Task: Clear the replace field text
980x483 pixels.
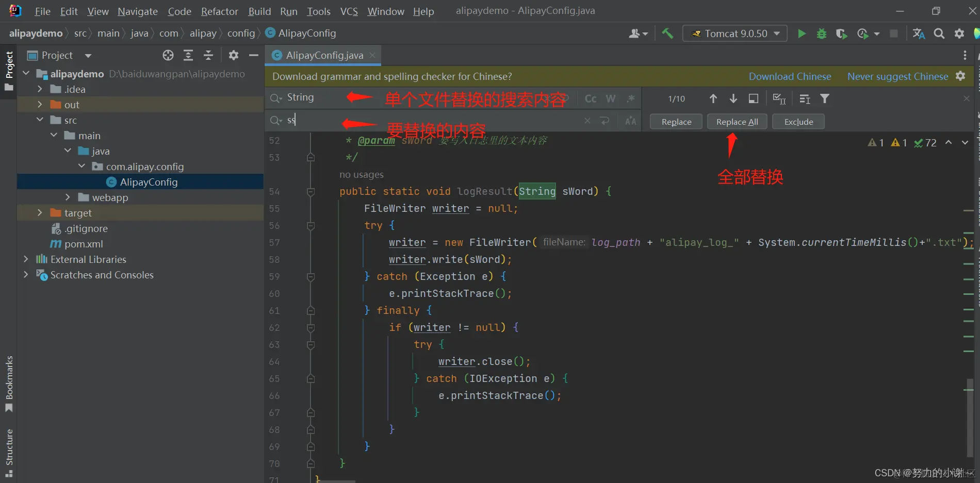Action: pyautogui.click(x=587, y=121)
